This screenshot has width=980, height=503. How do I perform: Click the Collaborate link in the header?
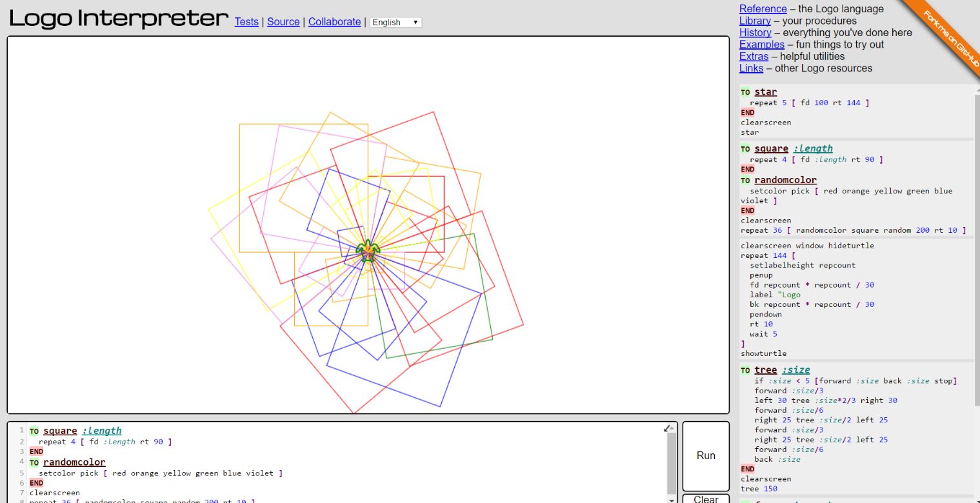[x=334, y=22]
